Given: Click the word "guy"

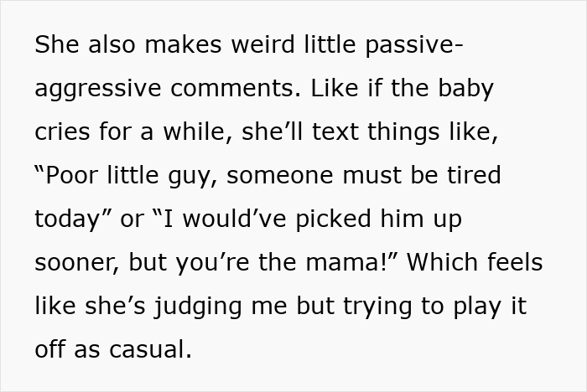Looking at the screenshot, I should click(194, 176).
